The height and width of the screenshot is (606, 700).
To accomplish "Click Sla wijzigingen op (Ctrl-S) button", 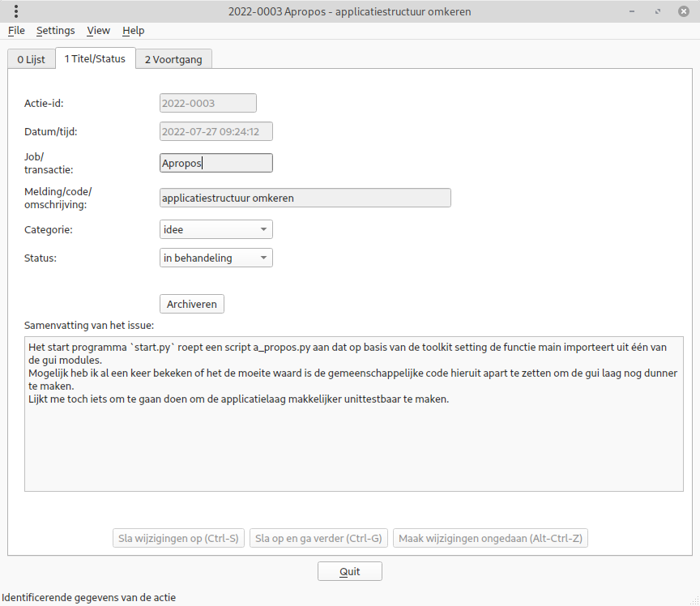I will coord(178,539).
